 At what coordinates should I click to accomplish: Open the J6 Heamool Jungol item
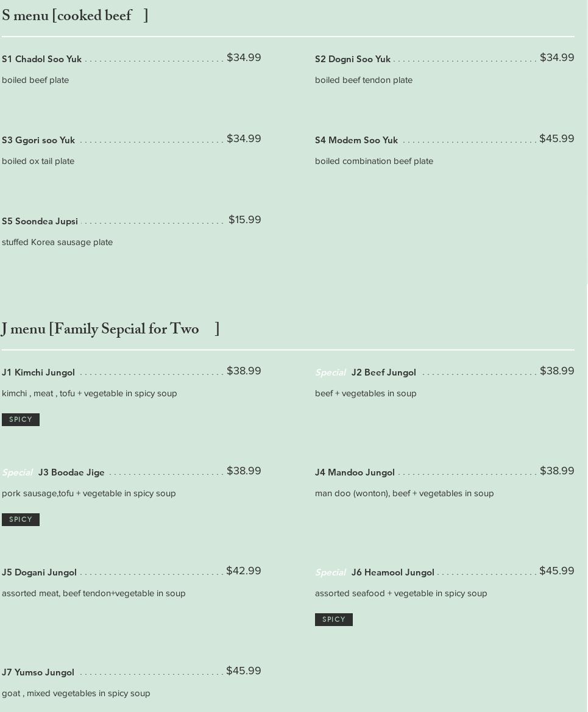coord(392,572)
